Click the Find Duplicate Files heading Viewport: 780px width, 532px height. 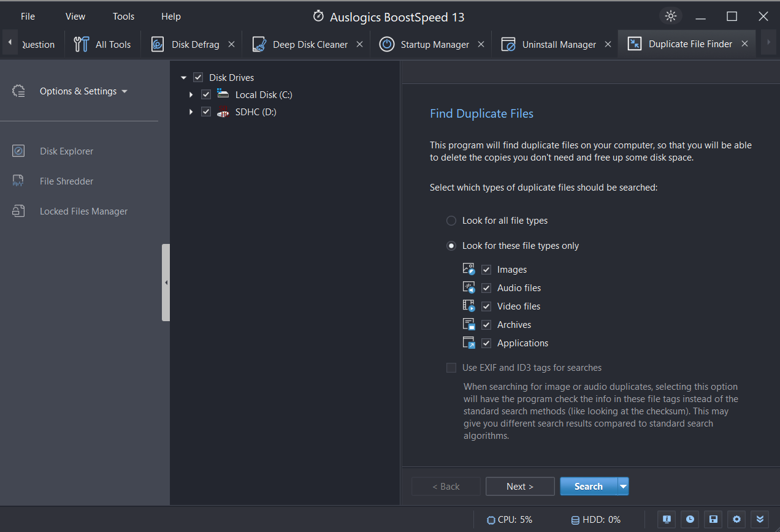click(x=482, y=113)
